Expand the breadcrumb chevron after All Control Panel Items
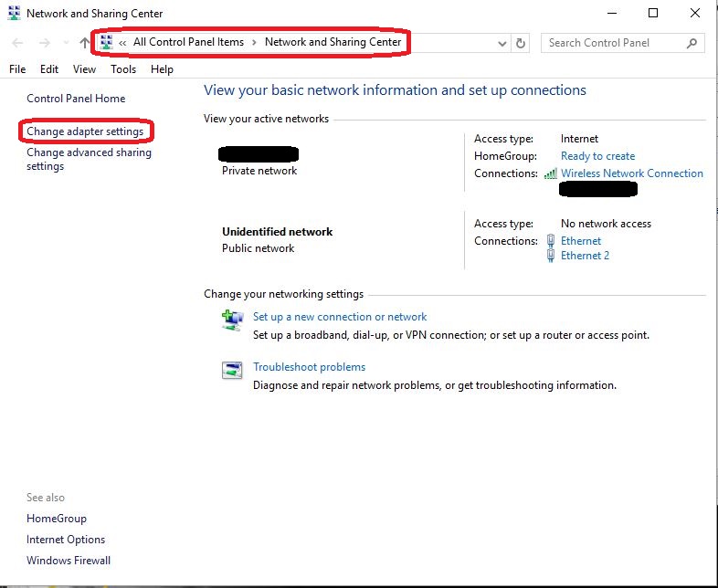Screen dimensions: 718x588 pyautogui.click(x=254, y=43)
